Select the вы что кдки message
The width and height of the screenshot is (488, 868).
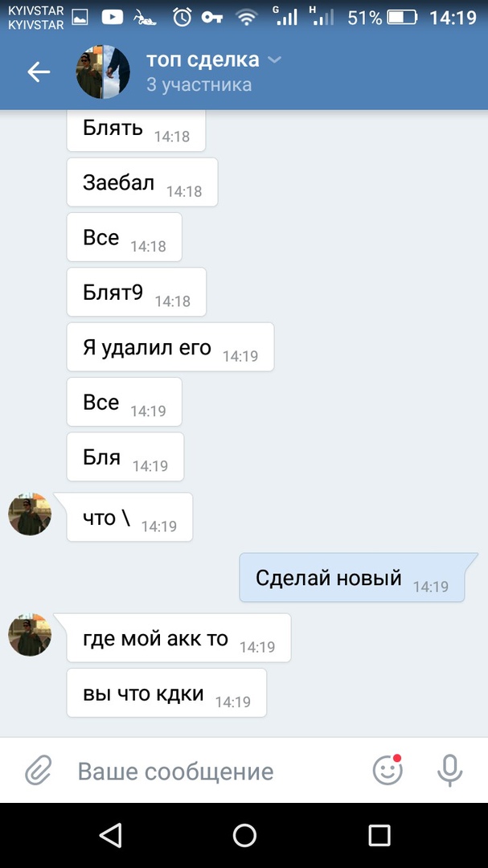tap(166, 693)
